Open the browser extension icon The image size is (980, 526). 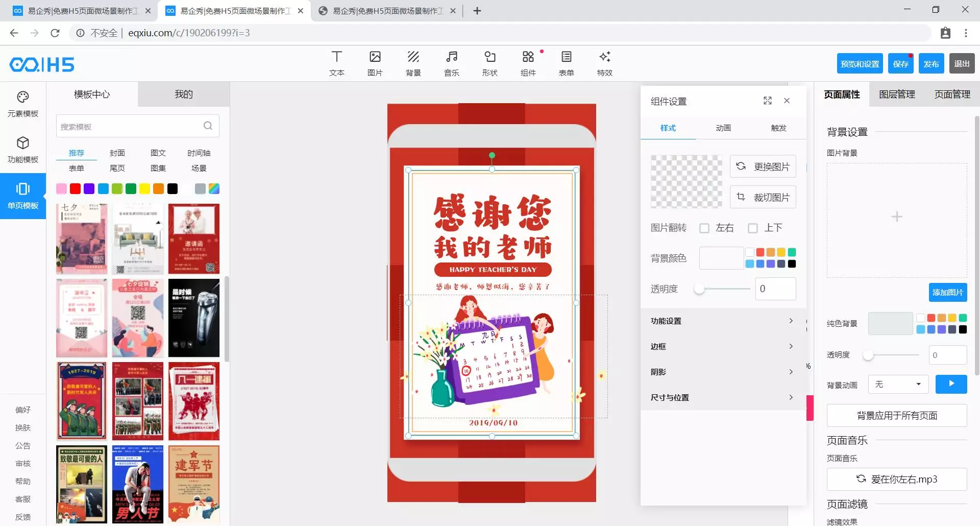tap(945, 33)
